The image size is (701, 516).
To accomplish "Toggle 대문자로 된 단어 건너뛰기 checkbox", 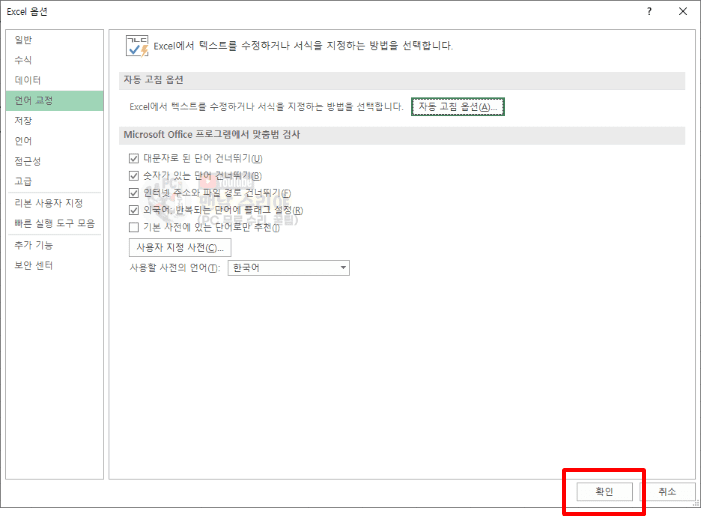I will click(134, 159).
